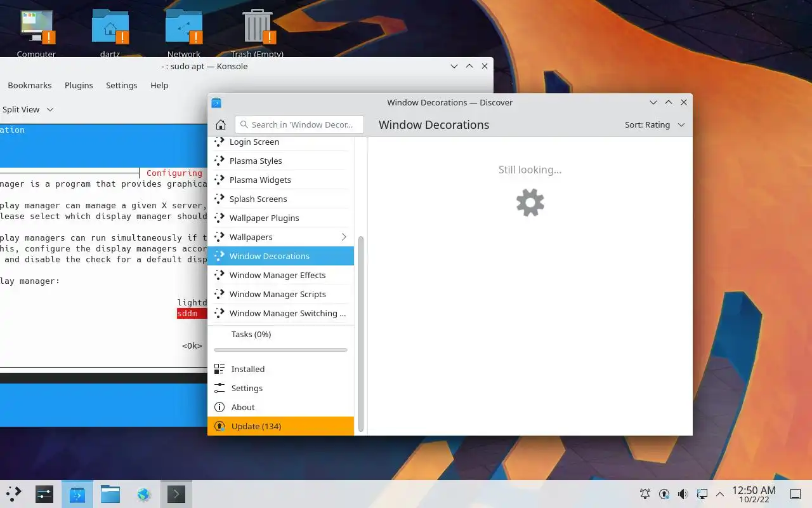The width and height of the screenshot is (812, 508).
Task: Go to Discover home via house icon
Action: coord(221,124)
